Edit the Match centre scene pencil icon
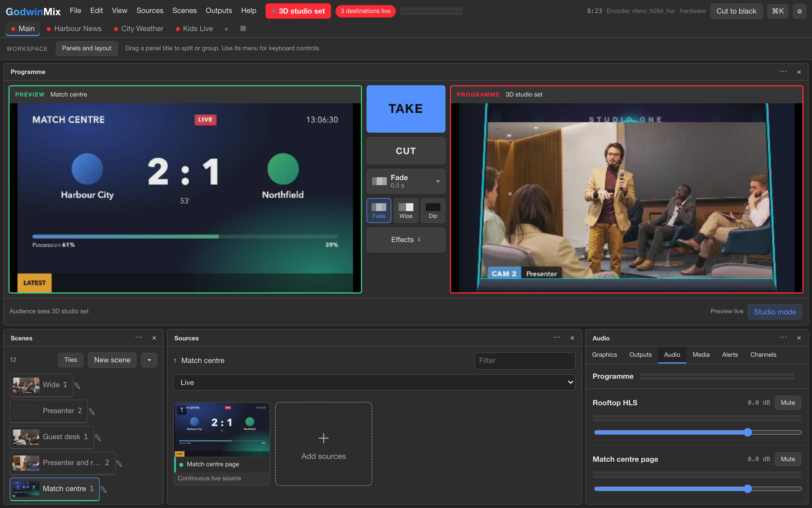 point(104,489)
